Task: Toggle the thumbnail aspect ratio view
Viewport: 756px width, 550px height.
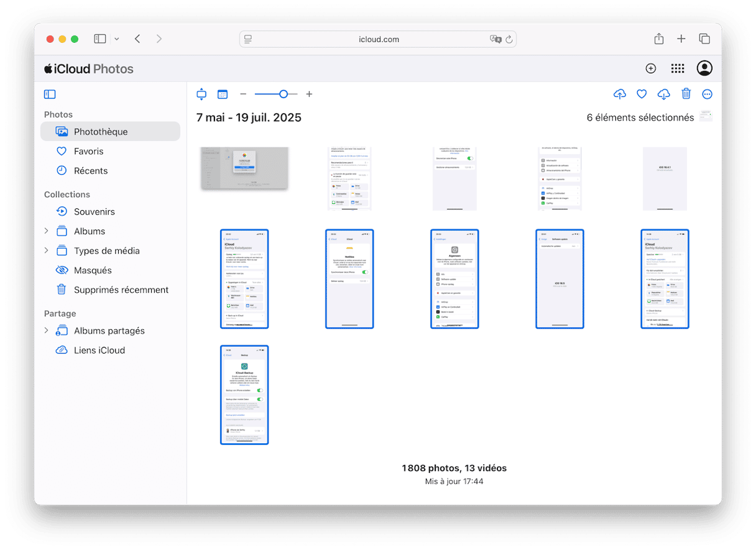Action: pos(201,94)
